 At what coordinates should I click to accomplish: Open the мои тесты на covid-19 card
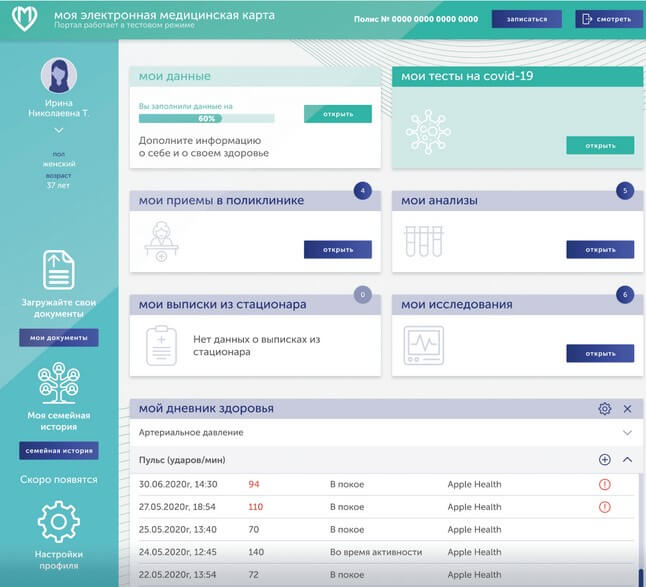tap(600, 146)
